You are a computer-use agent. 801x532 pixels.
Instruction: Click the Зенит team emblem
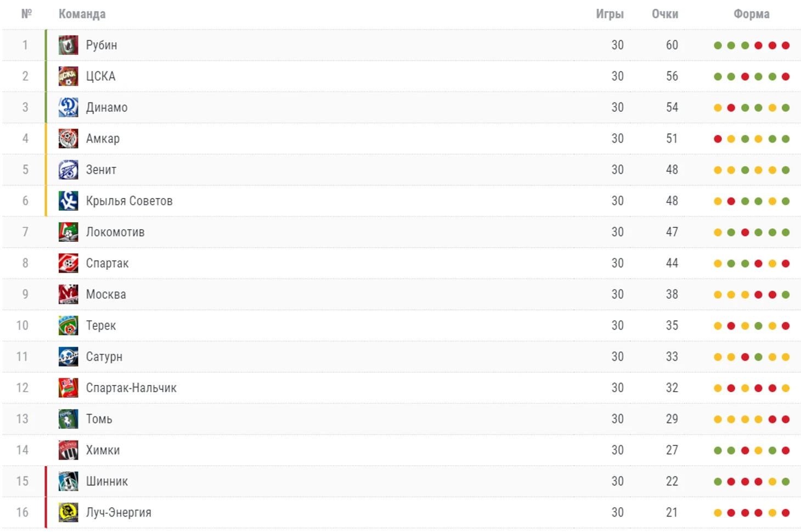68,170
